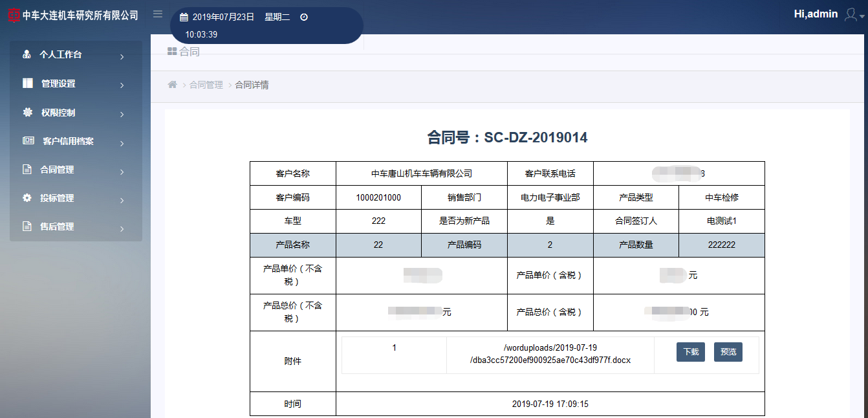Click the grid icon beside 合同 title

[x=172, y=52]
